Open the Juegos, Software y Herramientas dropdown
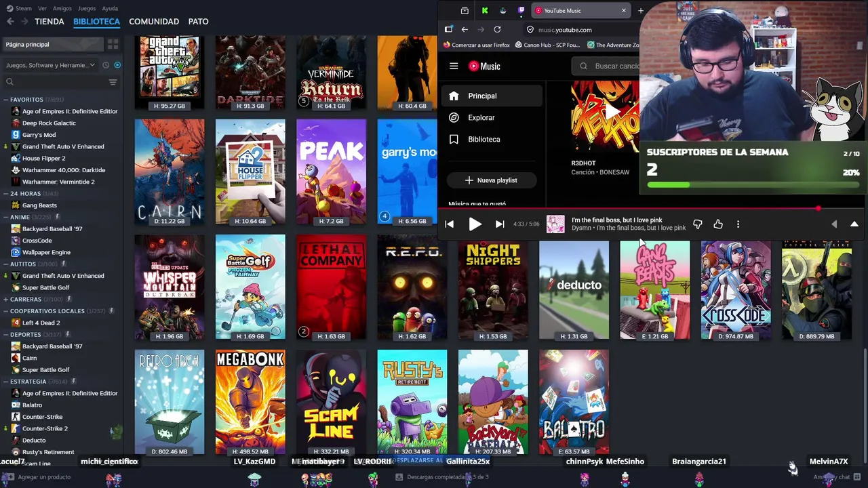Image resolution: width=868 pixels, height=488 pixels. pyautogui.click(x=51, y=65)
